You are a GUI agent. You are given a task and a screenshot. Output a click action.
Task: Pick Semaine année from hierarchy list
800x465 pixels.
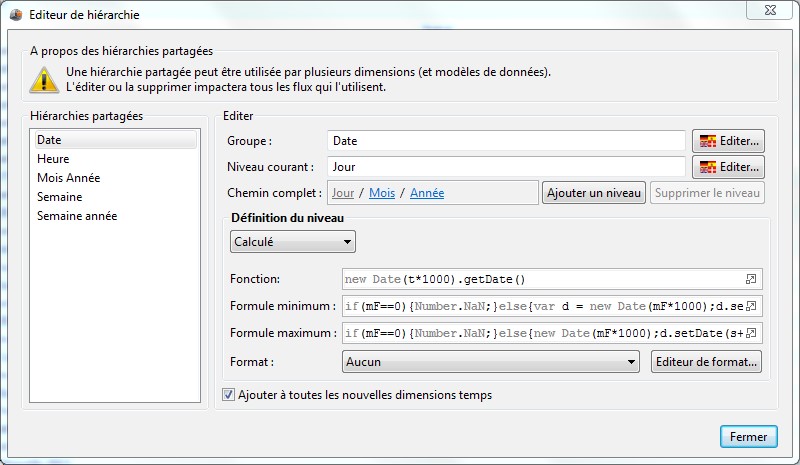76,216
